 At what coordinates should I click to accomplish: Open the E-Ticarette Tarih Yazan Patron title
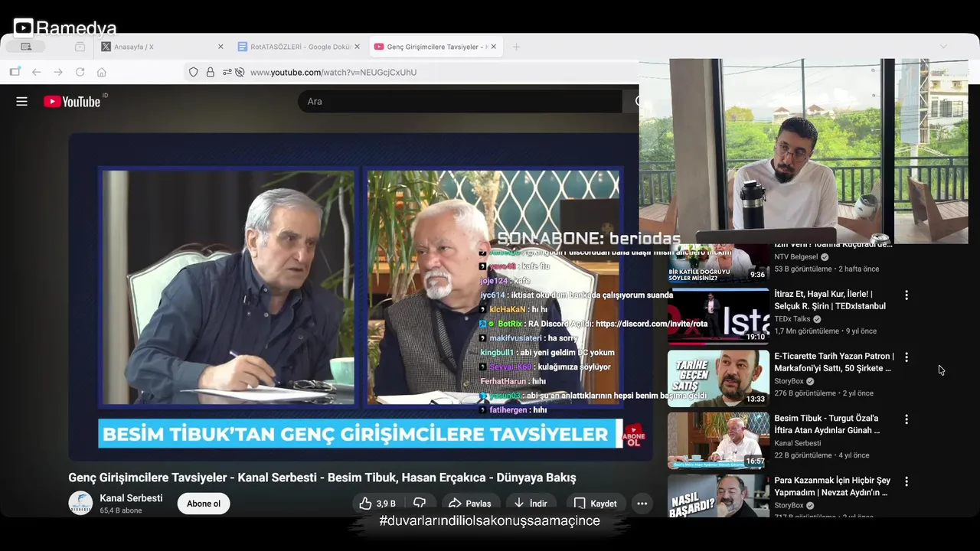(x=834, y=362)
